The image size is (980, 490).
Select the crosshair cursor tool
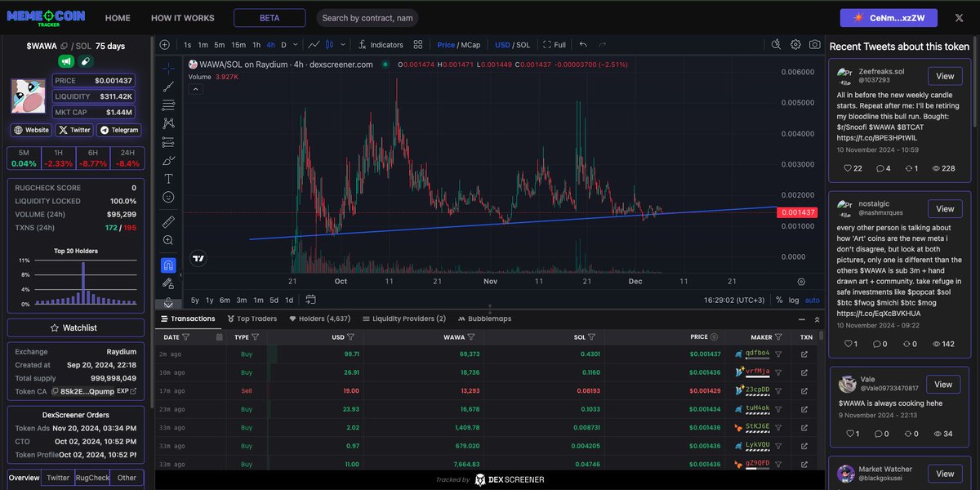coord(168,68)
